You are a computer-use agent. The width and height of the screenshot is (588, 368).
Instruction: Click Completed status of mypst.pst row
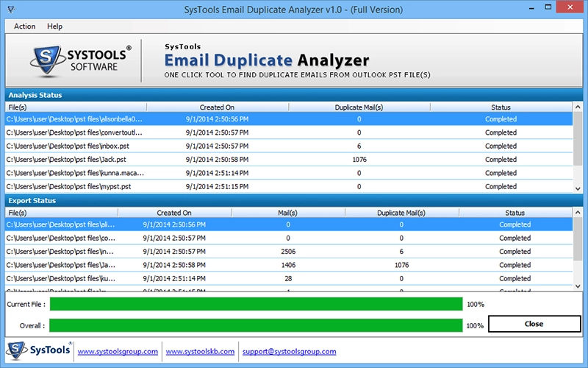pyautogui.click(x=501, y=187)
